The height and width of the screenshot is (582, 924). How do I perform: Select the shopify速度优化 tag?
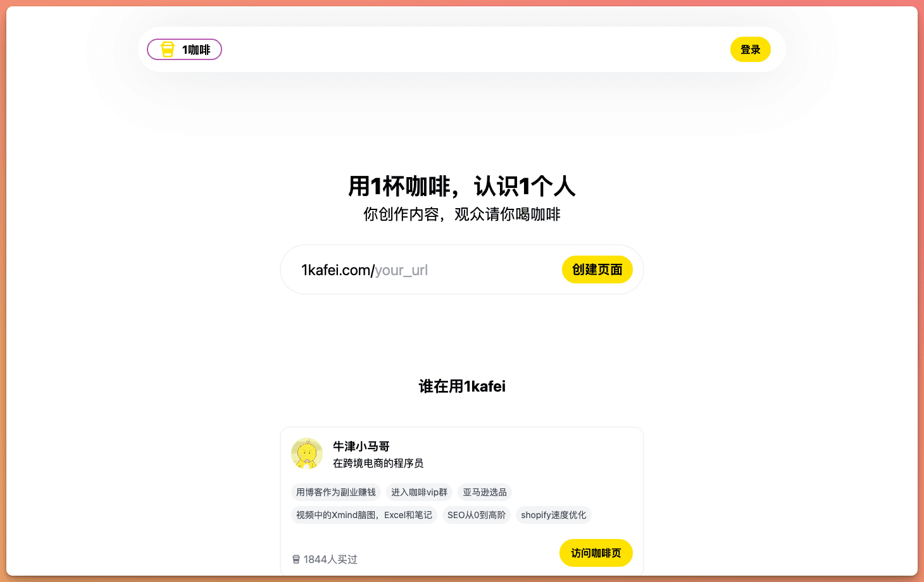(554, 515)
